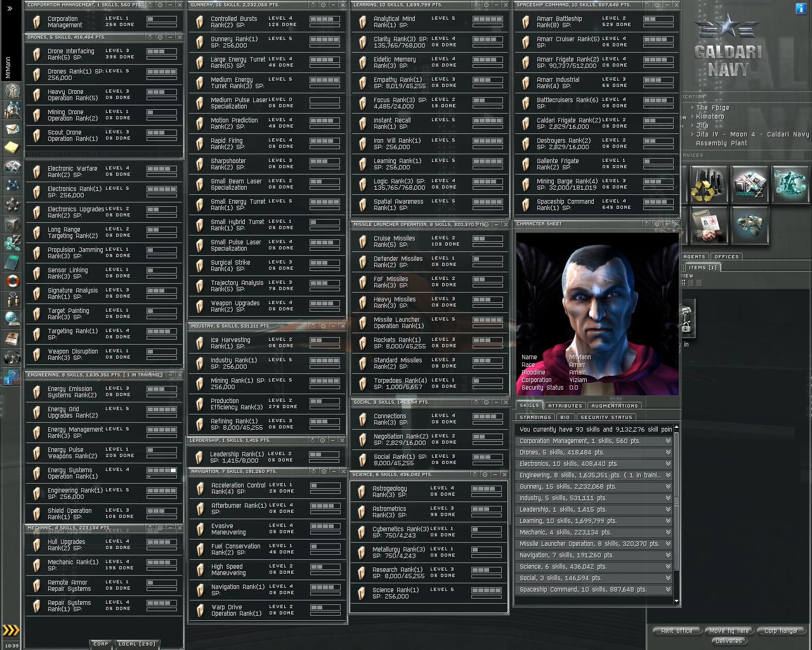The width and height of the screenshot is (812, 650).
Task: Click the Amarr Battleship skill book icon
Action: [526, 22]
